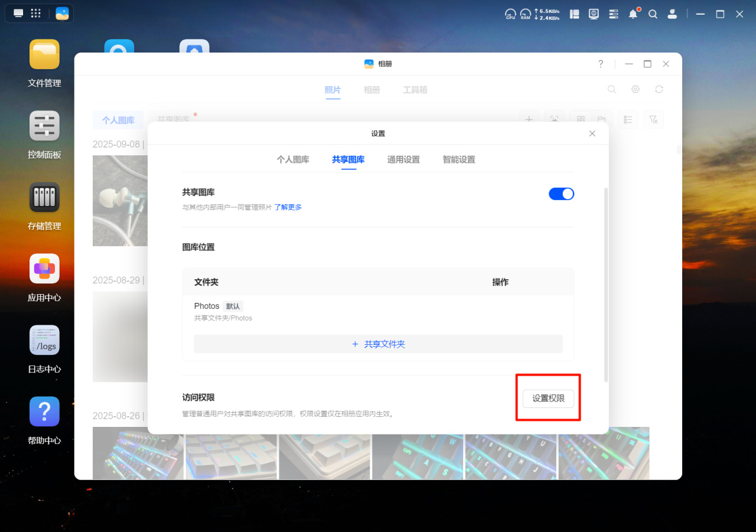Open 帮助中心 desktop icon
This screenshot has height=532, width=756.
point(44,412)
